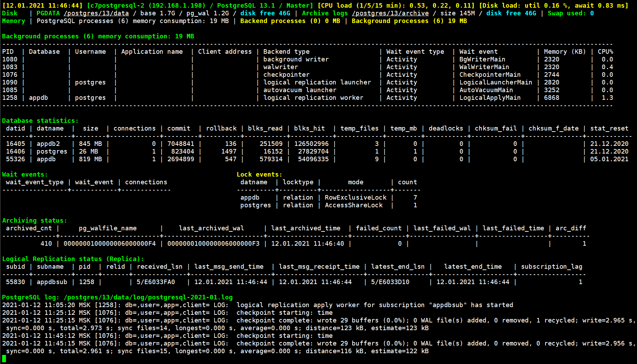Click PID 1083 in the process table
The image size is (637, 364).
pos(10,67)
